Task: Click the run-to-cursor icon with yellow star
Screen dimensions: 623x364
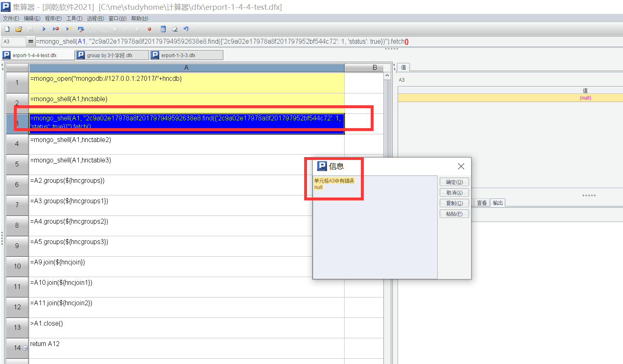Action: [x=69, y=29]
